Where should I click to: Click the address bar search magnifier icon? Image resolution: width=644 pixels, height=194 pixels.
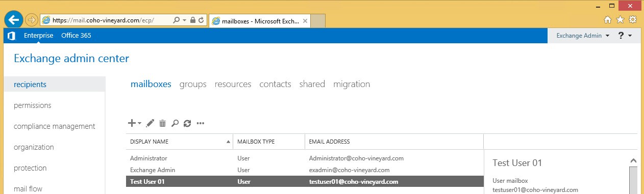[x=176, y=20]
